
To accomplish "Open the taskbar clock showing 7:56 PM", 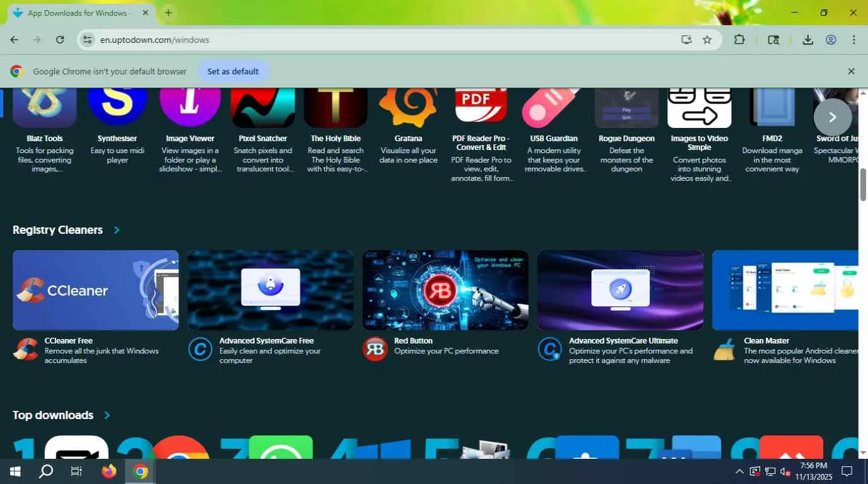I will pos(813,471).
